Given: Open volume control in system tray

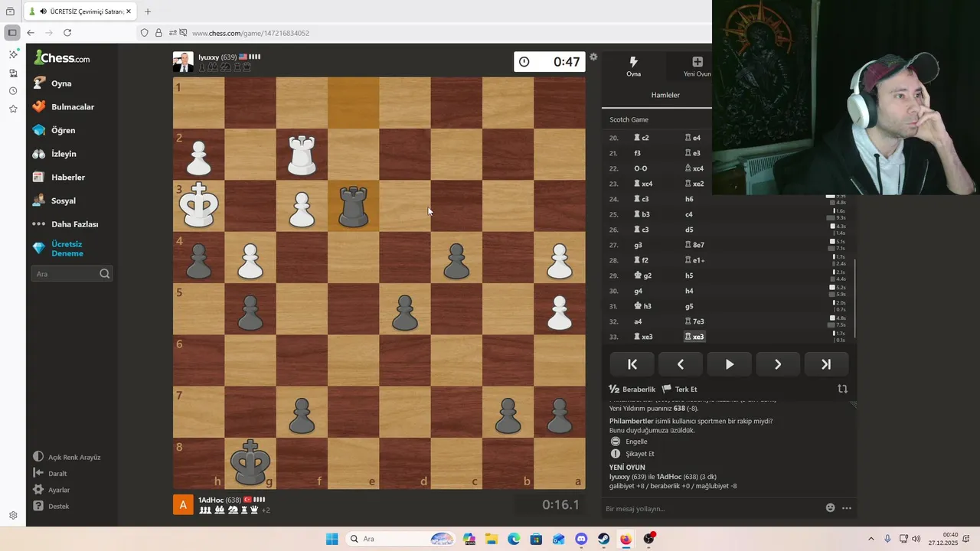Looking at the screenshot, I should pos(916,539).
